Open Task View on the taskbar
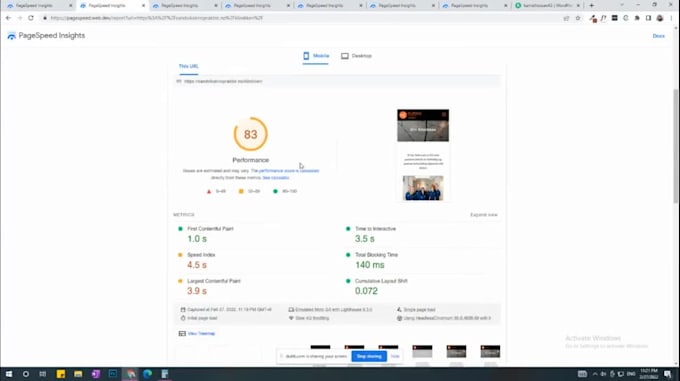The width and height of the screenshot is (680, 381). (x=42, y=374)
